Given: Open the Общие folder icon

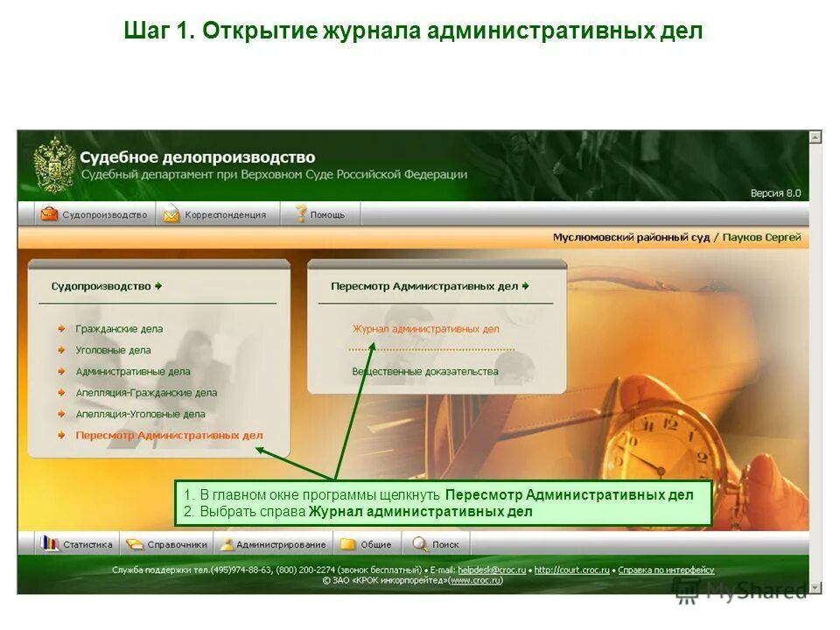Looking at the screenshot, I should click(348, 542).
